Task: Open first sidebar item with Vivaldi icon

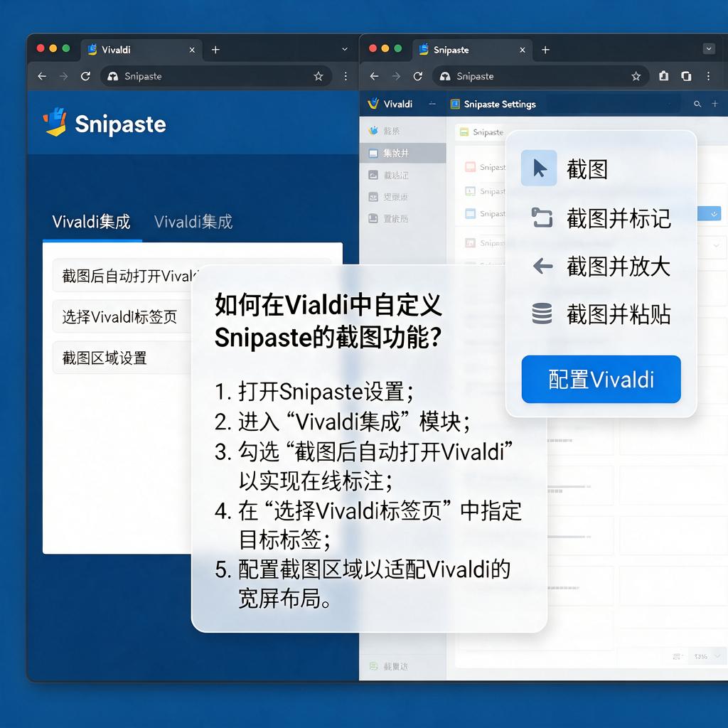Action: click(x=402, y=131)
